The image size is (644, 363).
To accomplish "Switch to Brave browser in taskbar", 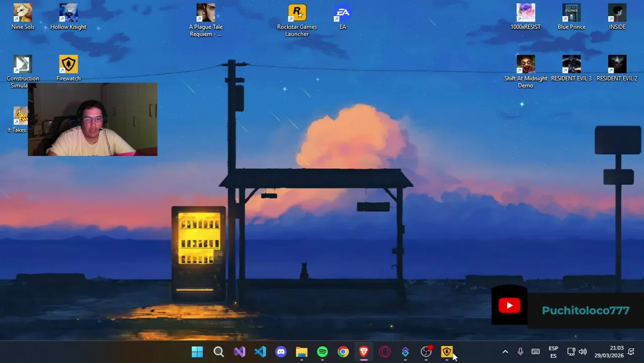I will (364, 352).
